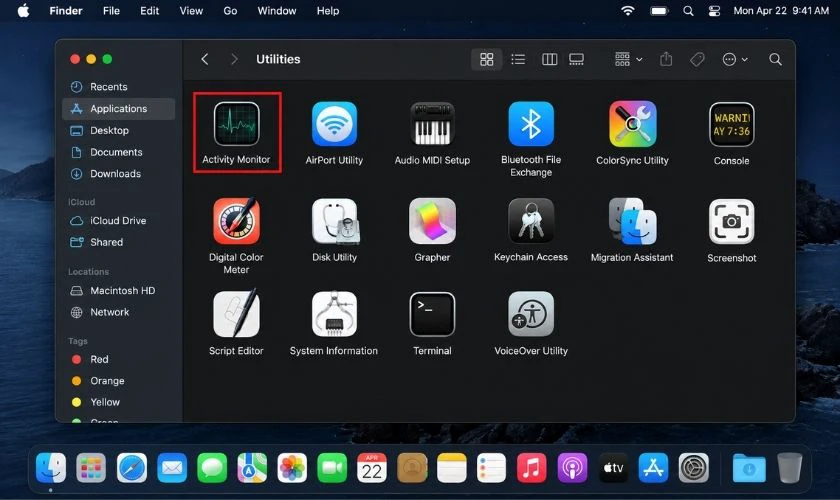
Task: Select Audio MIDI Setup icon
Action: (x=432, y=124)
